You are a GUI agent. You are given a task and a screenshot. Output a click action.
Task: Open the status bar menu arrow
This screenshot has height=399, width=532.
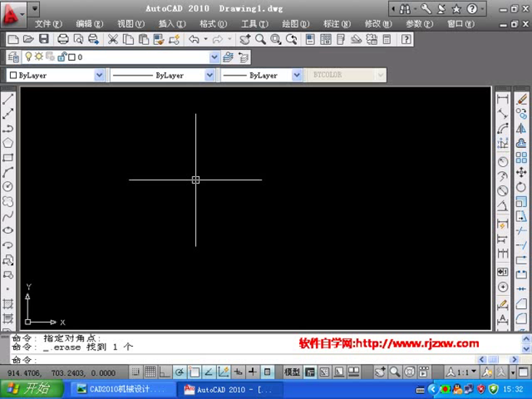point(513,373)
